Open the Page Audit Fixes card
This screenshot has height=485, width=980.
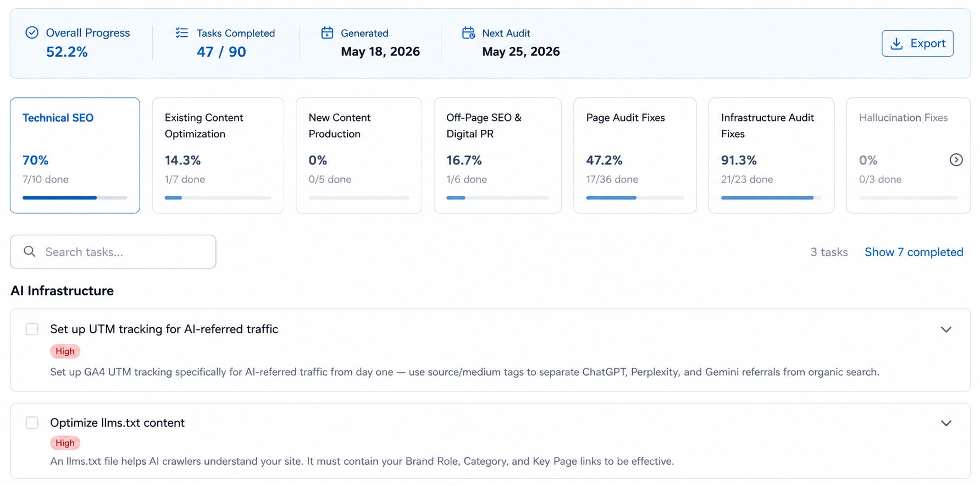(x=635, y=156)
